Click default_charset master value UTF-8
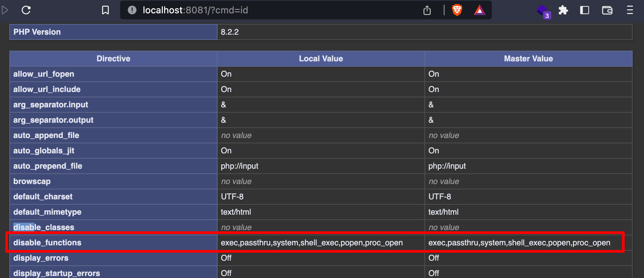644x278 pixels. click(x=440, y=197)
